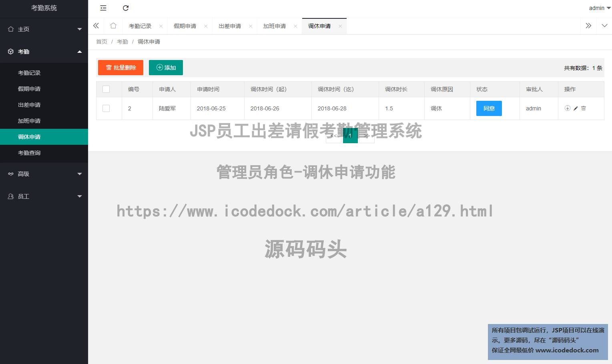This screenshot has height=364, width=612.
Task: Switch to the 加班申请 tab
Action: coord(275,26)
